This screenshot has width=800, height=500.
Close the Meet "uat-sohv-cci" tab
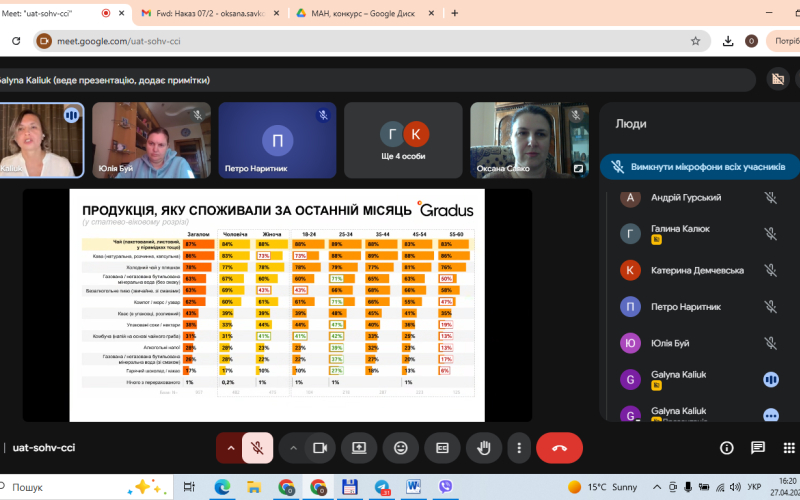tap(121, 13)
